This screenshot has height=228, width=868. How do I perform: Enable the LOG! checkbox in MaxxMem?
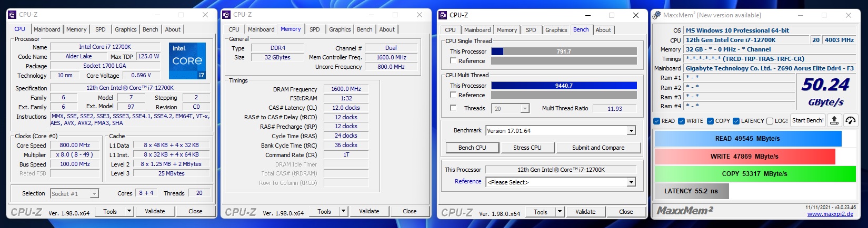point(770,121)
